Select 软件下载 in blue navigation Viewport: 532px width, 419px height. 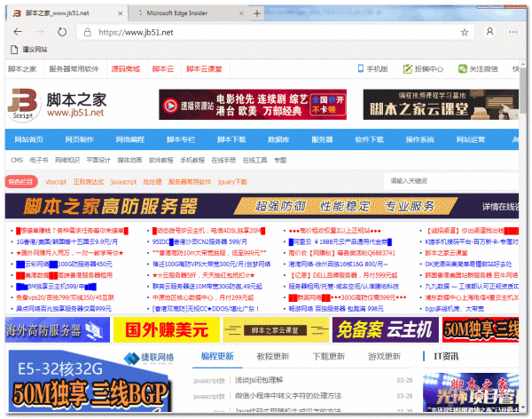369,139
